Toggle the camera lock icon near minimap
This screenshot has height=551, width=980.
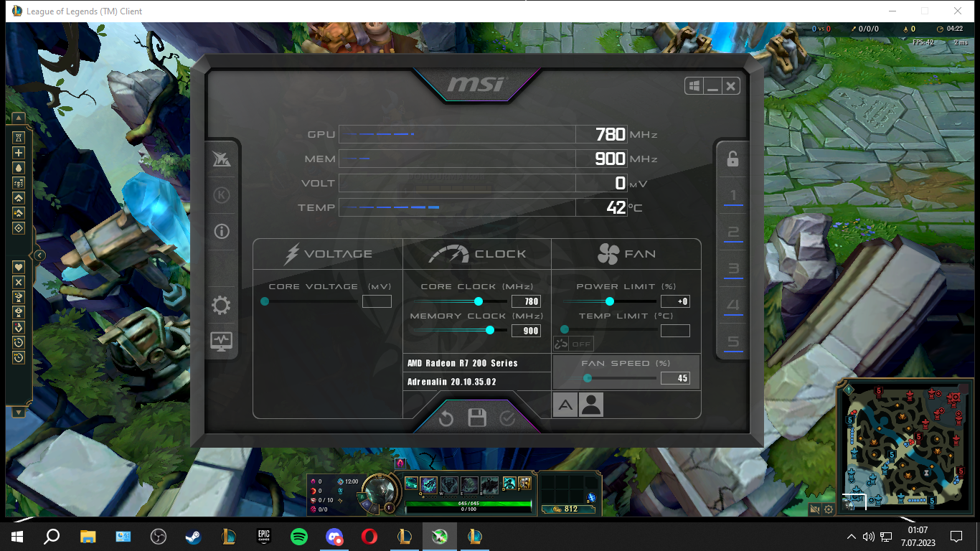(x=815, y=509)
